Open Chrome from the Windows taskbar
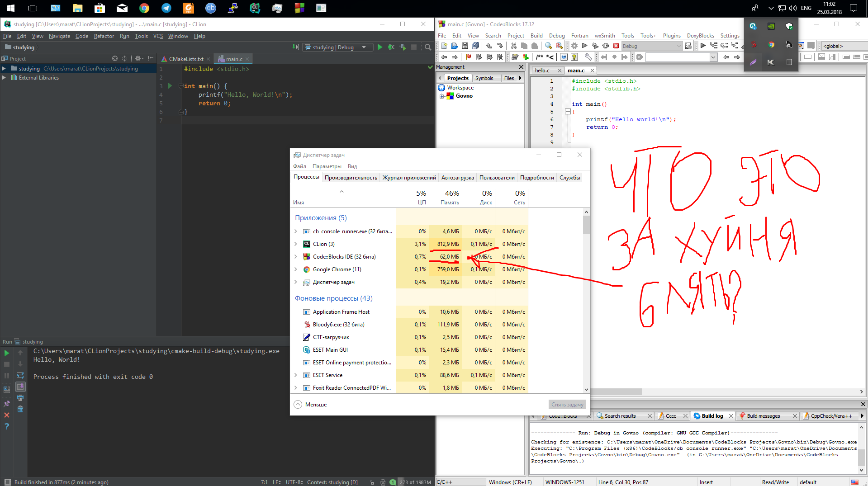 (x=144, y=8)
